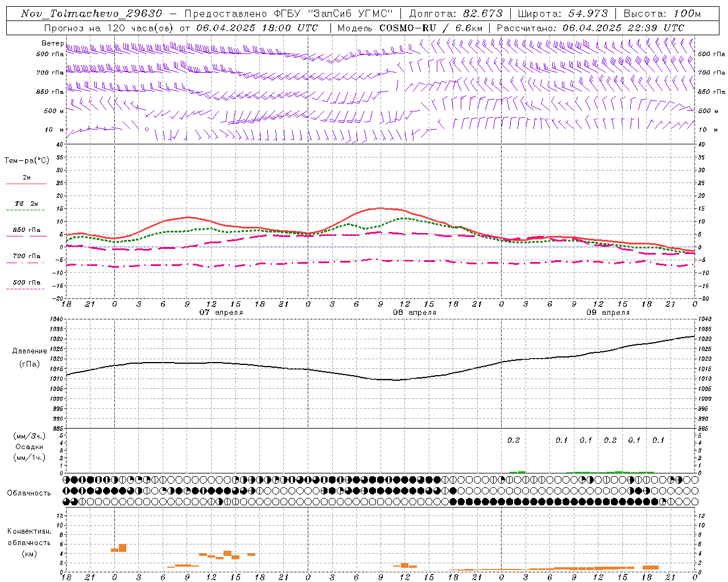Click the 850 гПа temperature legend label
This screenshot has width=728, height=582.
[x=27, y=230]
